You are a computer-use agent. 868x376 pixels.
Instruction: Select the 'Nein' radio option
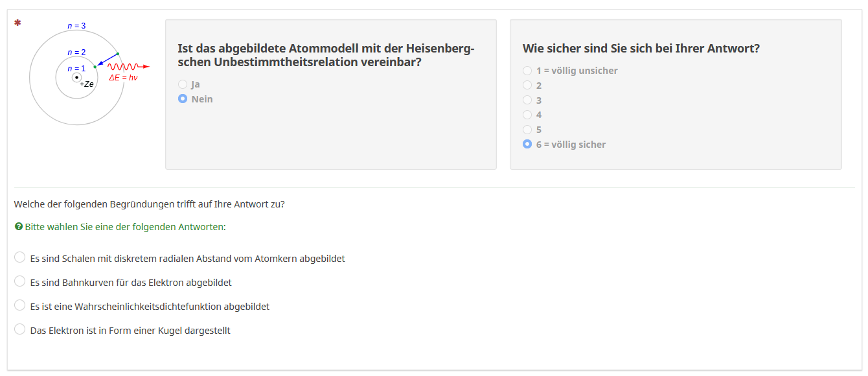[183, 99]
